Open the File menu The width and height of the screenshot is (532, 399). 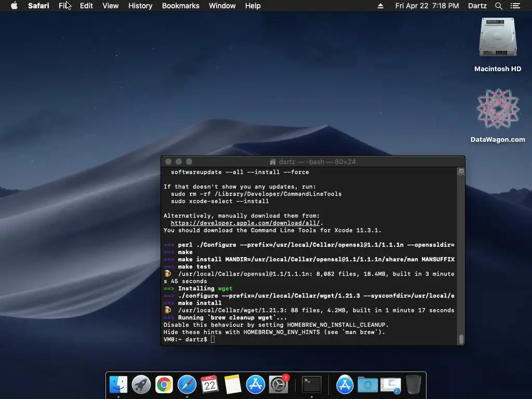(x=64, y=6)
